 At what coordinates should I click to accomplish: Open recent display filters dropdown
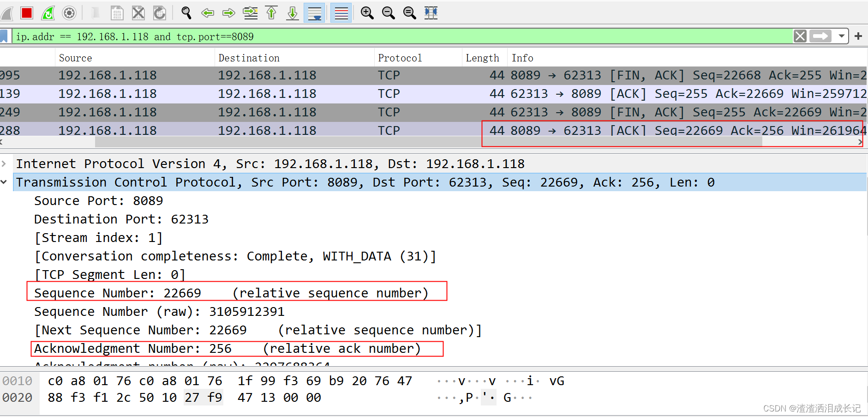(x=841, y=36)
